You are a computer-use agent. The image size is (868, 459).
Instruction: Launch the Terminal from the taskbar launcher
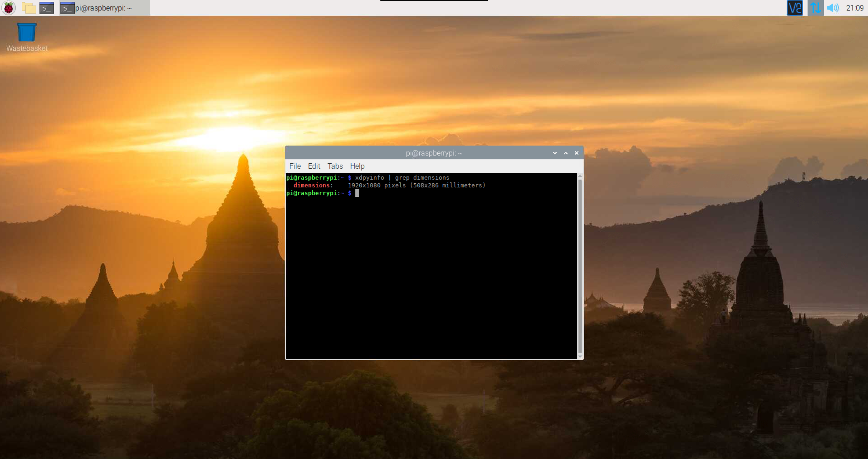47,7
